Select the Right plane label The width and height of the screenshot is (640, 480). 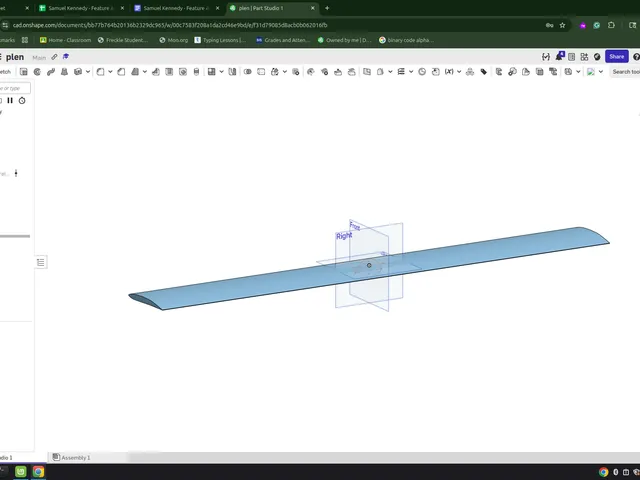click(344, 236)
